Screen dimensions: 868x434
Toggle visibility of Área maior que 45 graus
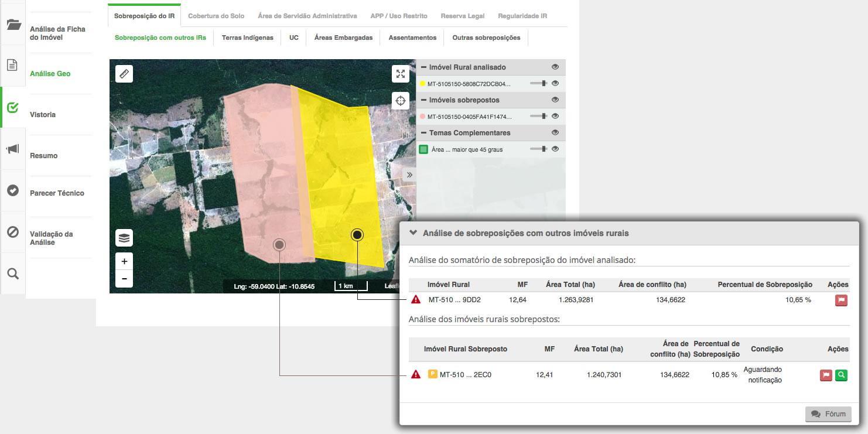click(555, 149)
